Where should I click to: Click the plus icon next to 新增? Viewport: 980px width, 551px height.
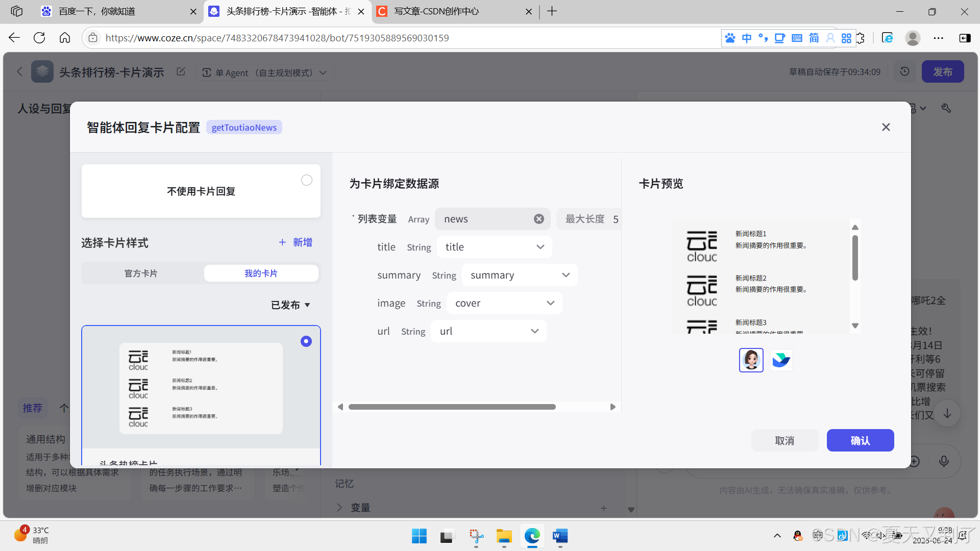click(282, 242)
